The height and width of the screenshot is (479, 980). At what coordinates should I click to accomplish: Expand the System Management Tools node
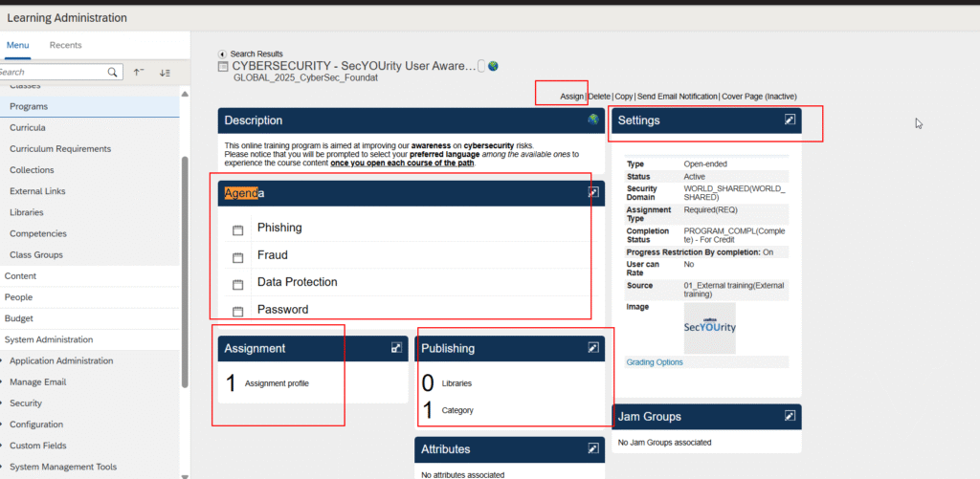(4, 467)
